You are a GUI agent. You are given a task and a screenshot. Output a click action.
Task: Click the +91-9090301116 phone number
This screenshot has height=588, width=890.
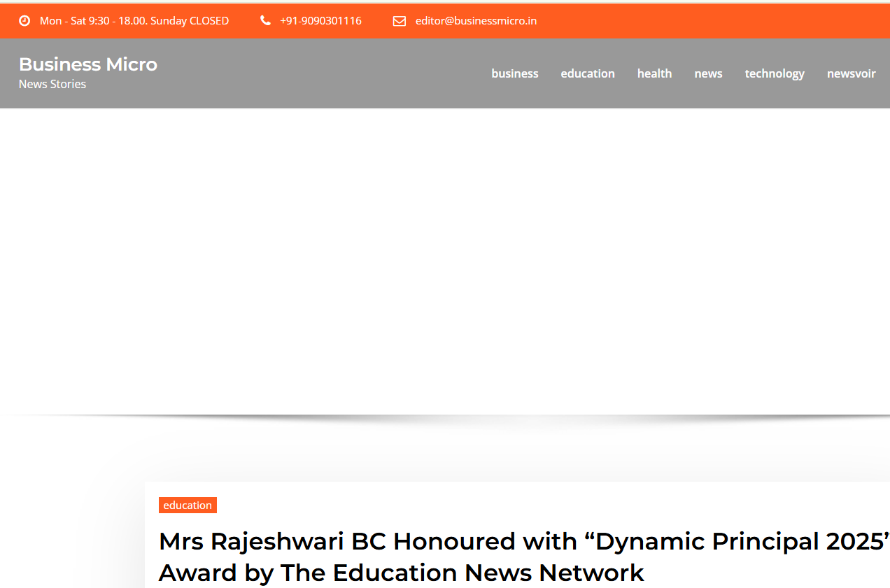[x=320, y=21]
